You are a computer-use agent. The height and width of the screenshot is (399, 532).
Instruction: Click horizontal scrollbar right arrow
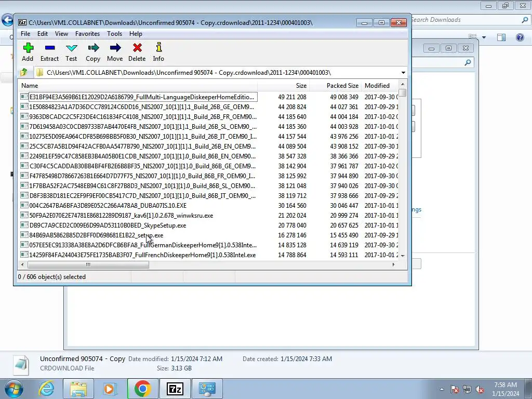[394, 264]
